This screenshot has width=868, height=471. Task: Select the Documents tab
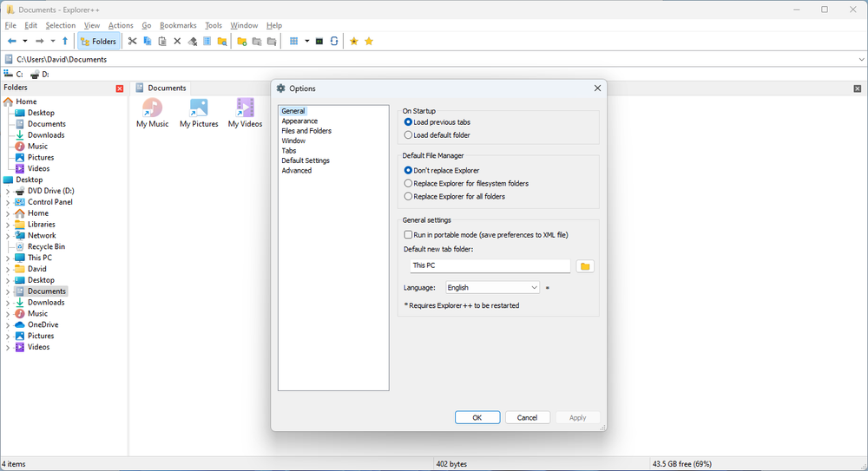pyautogui.click(x=161, y=88)
